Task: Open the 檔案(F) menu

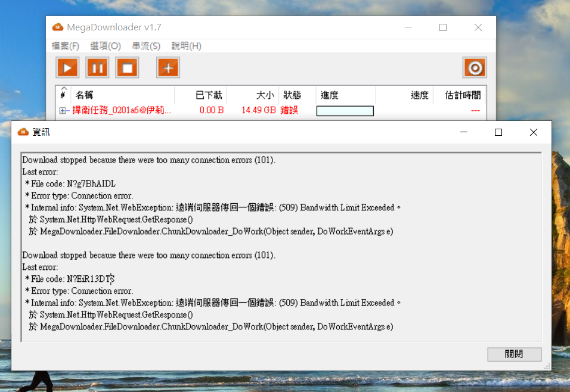Action: pyautogui.click(x=66, y=46)
